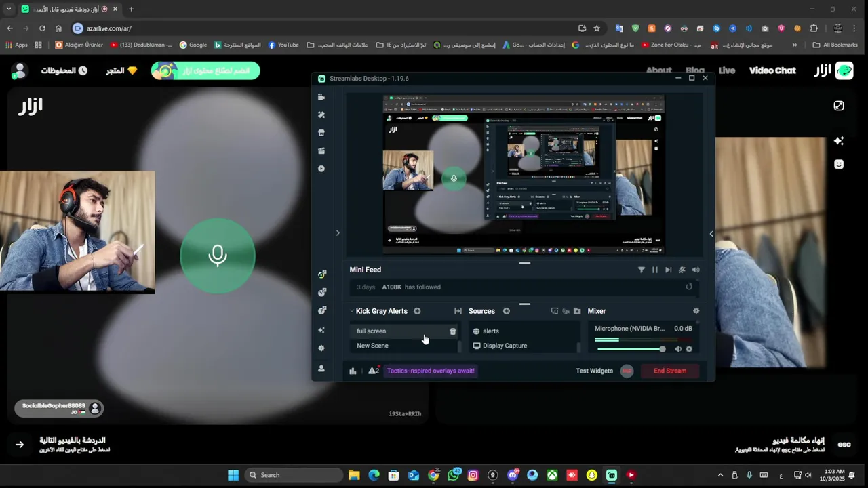End the video call with esc button

[x=844, y=445]
